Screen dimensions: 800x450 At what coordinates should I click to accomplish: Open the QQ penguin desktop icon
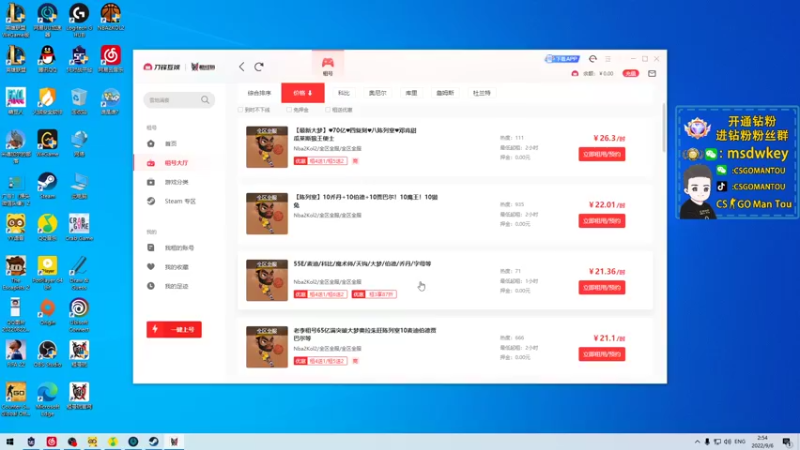click(47, 59)
